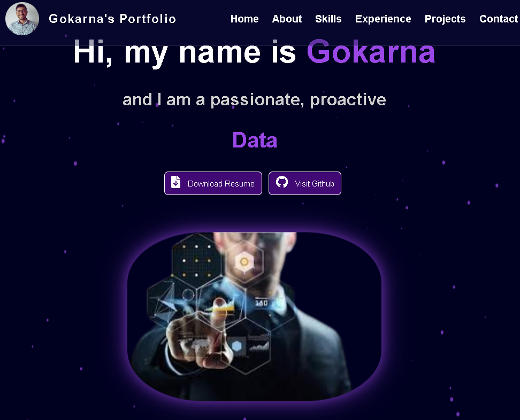Navigate to the Skills section
The height and width of the screenshot is (420, 520).
tap(328, 19)
